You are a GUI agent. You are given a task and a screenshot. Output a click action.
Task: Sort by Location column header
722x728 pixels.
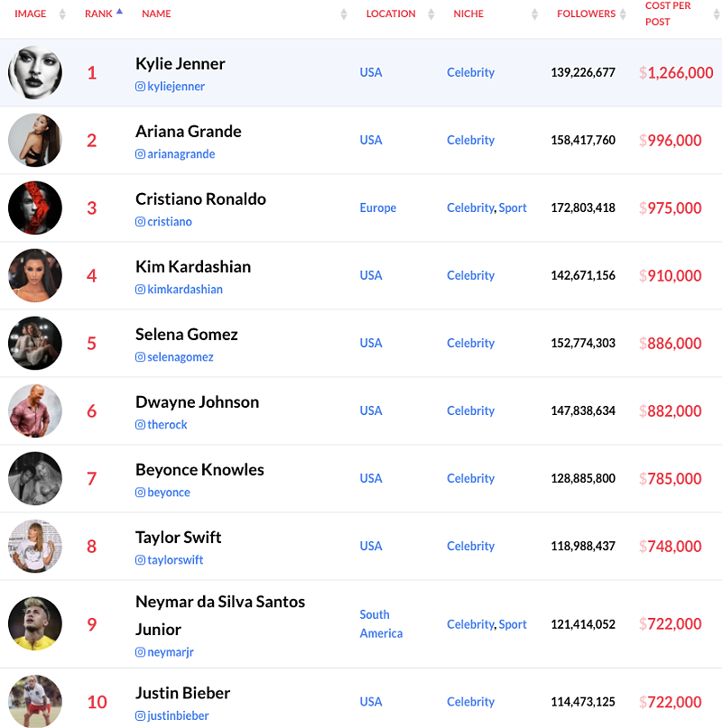tap(391, 14)
